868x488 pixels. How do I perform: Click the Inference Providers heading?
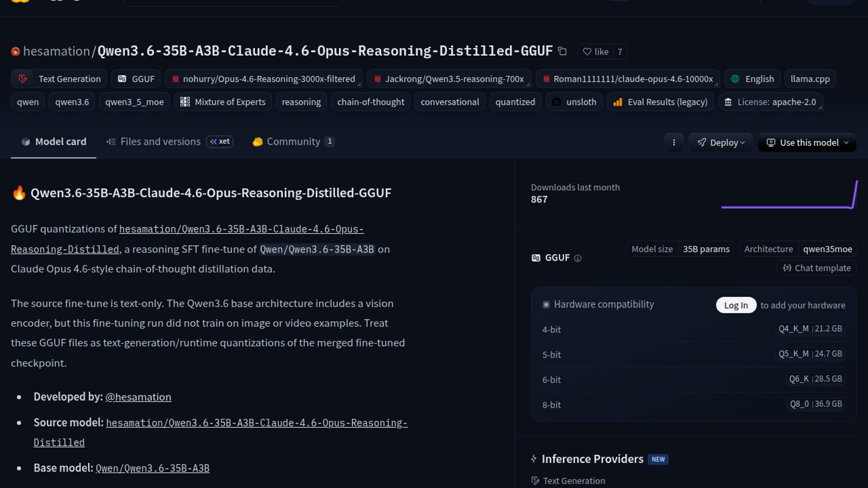pyautogui.click(x=592, y=460)
